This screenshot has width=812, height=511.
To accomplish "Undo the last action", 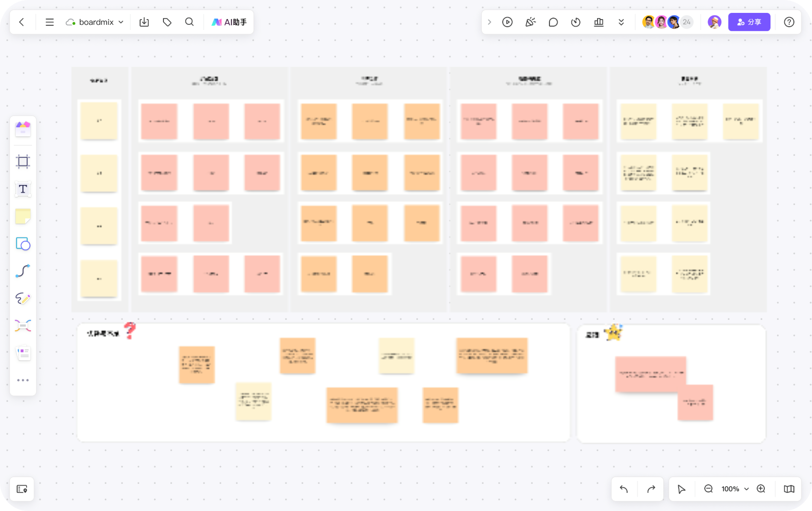I will [624, 489].
